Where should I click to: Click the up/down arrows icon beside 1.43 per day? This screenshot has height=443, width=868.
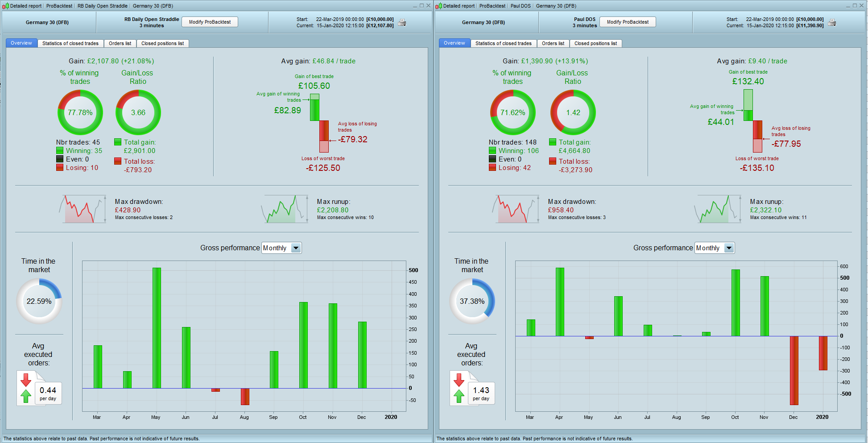(x=459, y=388)
